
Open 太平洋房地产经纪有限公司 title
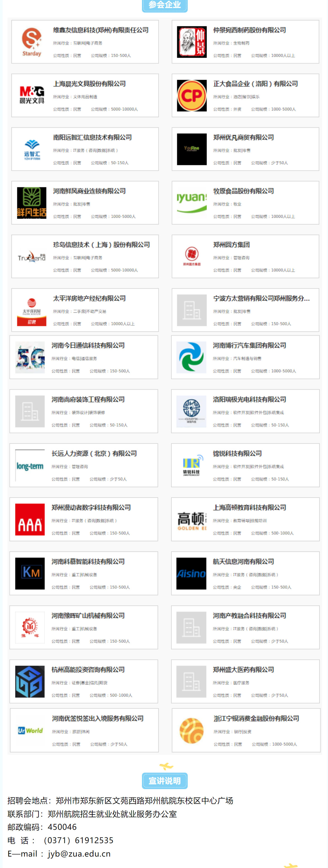[89, 299]
